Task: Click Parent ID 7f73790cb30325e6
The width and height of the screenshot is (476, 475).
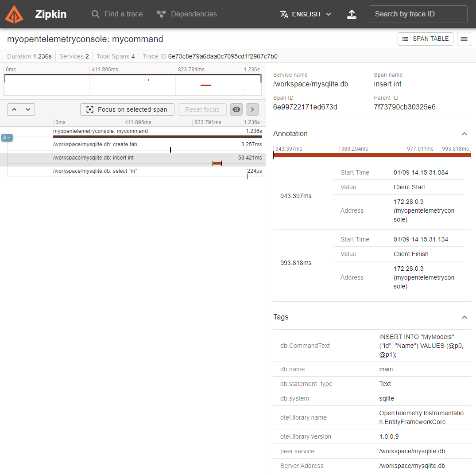Action: pos(405,107)
